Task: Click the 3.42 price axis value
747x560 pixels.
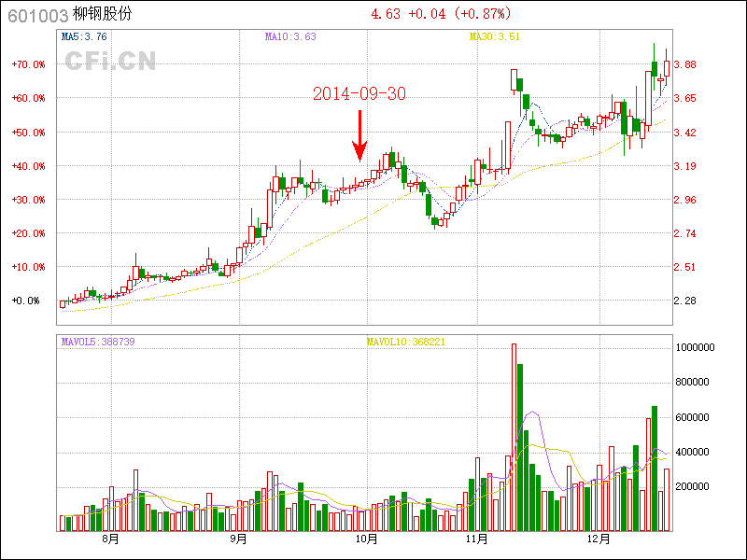Action: 685,133
